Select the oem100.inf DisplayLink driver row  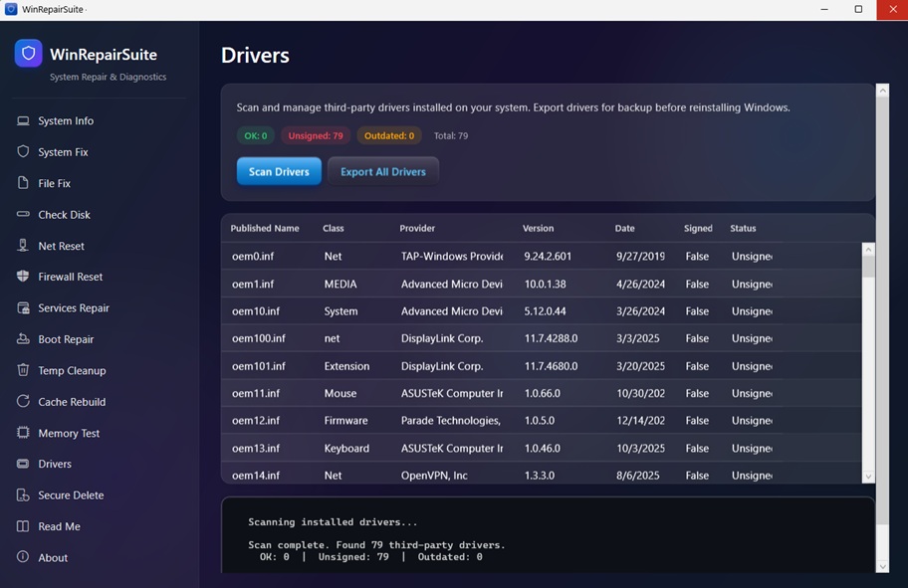click(x=498, y=338)
